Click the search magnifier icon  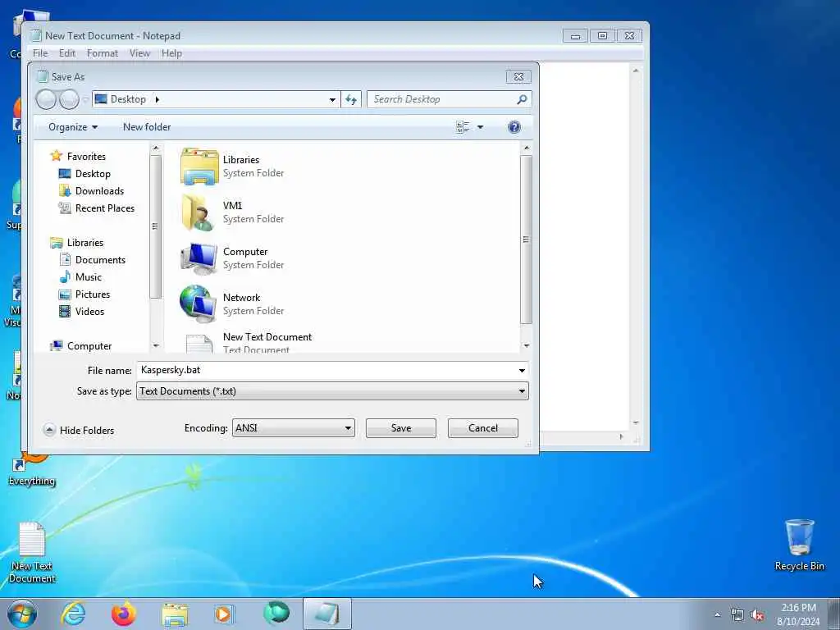(x=522, y=99)
